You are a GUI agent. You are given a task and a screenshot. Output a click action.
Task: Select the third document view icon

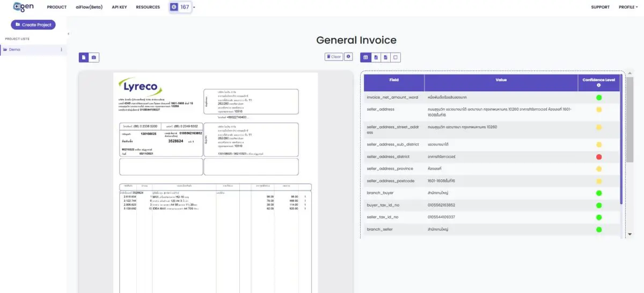[386, 57]
